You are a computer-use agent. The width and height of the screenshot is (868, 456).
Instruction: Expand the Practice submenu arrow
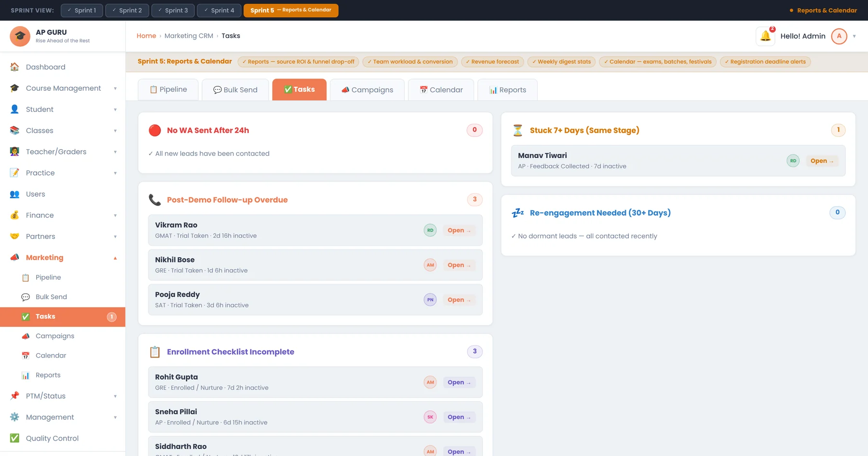(x=115, y=174)
